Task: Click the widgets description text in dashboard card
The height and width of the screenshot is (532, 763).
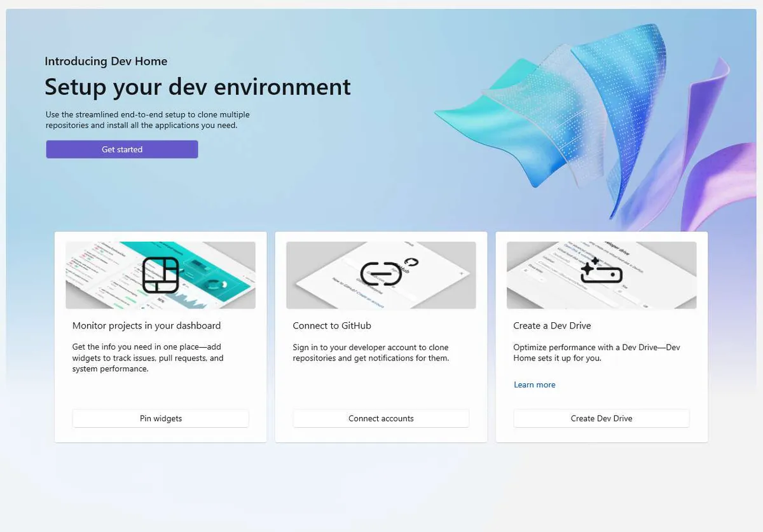Action: pos(148,358)
